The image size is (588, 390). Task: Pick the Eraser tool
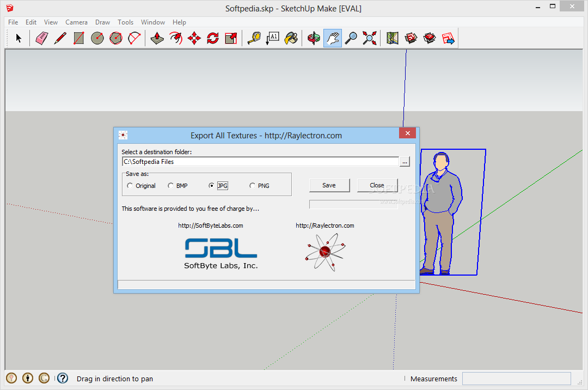pyautogui.click(x=41, y=38)
